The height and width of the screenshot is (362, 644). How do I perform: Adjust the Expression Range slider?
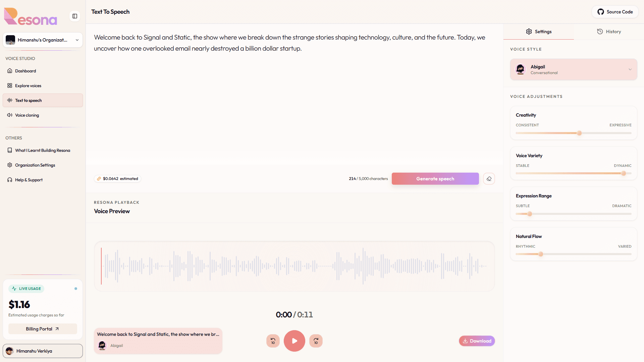click(574, 214)
